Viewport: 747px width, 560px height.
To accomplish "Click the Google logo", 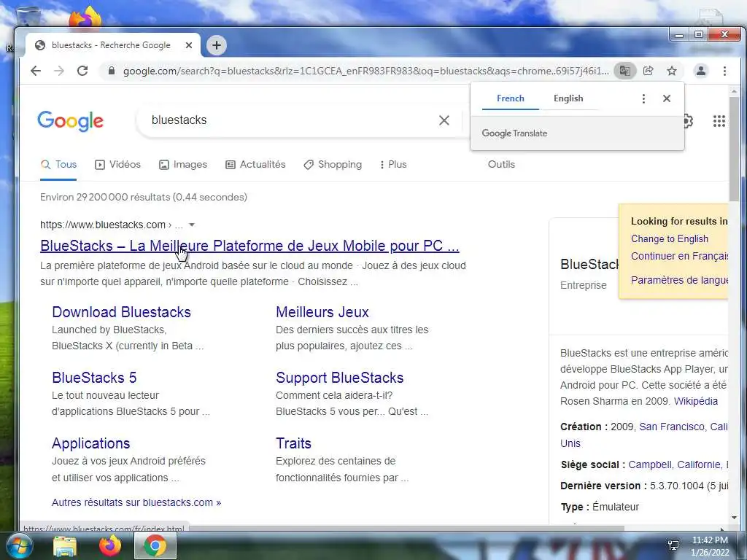I will click(71, 121).
